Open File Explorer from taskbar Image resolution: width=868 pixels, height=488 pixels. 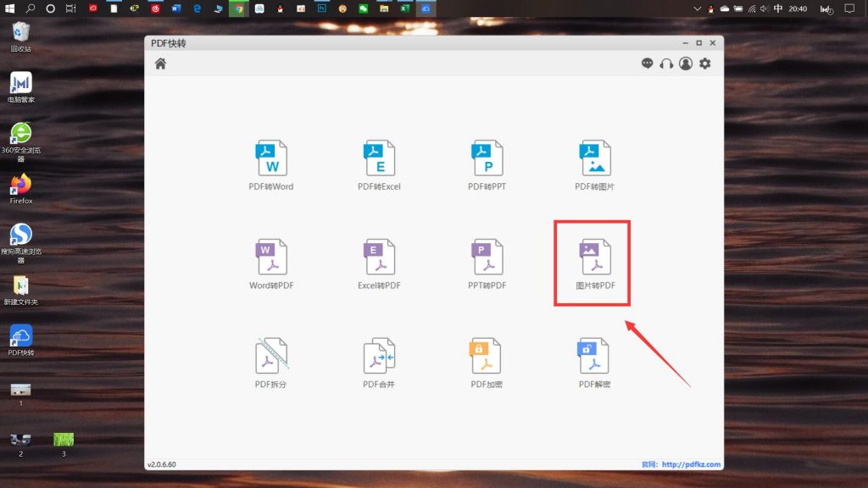(384, 8)
